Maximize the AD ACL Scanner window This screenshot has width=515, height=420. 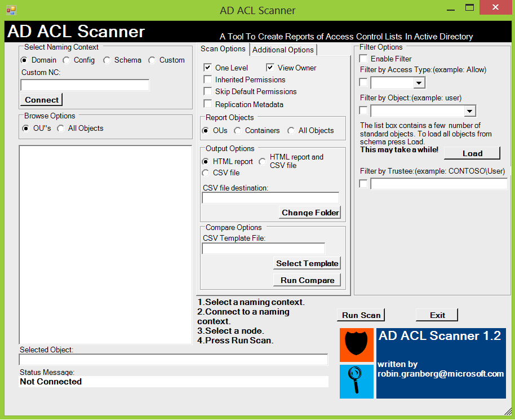(470, 7)
